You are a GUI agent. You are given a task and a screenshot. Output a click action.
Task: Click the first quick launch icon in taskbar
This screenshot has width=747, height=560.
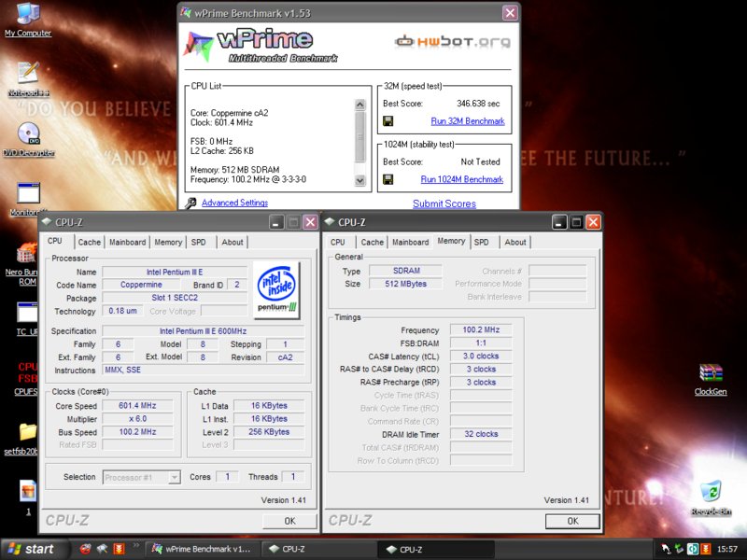[x=85, y=549]
